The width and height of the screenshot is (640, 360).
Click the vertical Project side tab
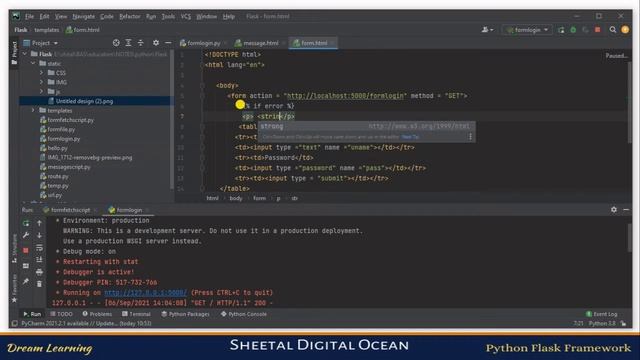tap(14, 53)
